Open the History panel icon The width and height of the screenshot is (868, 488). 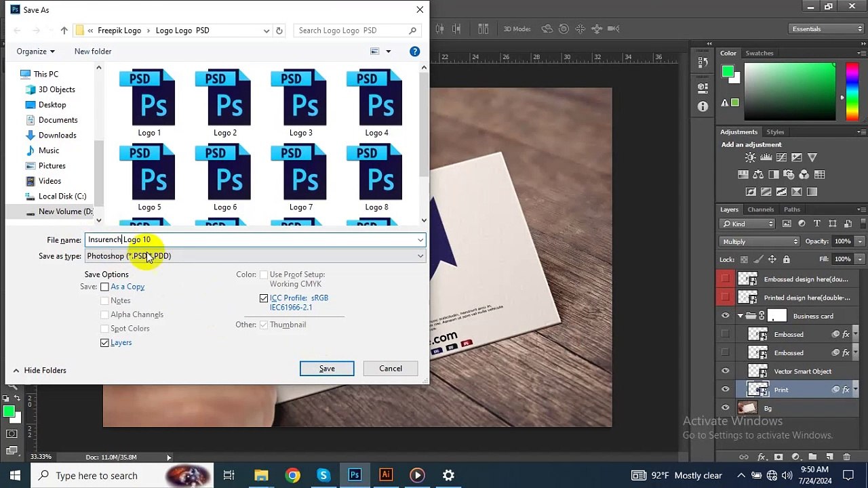click(x=702, y=62)
